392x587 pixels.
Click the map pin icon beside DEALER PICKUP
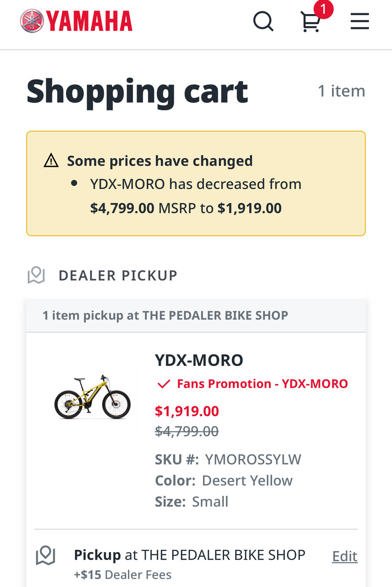[36, 275]
